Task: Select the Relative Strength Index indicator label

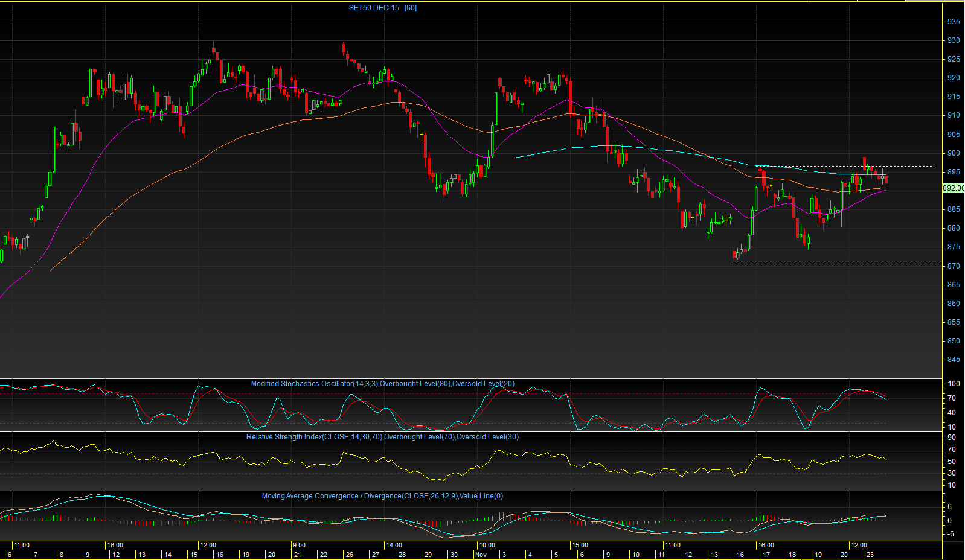Action: 382,437
